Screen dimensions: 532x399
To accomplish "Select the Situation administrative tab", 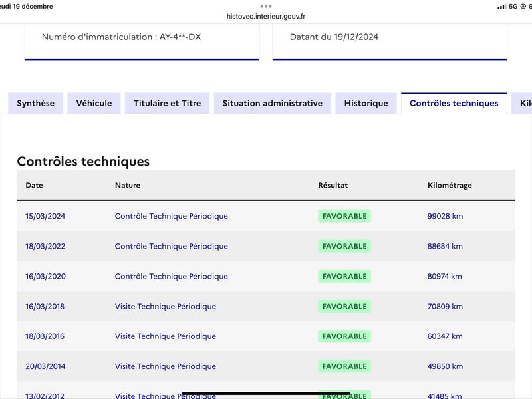I will click(273, 103).
